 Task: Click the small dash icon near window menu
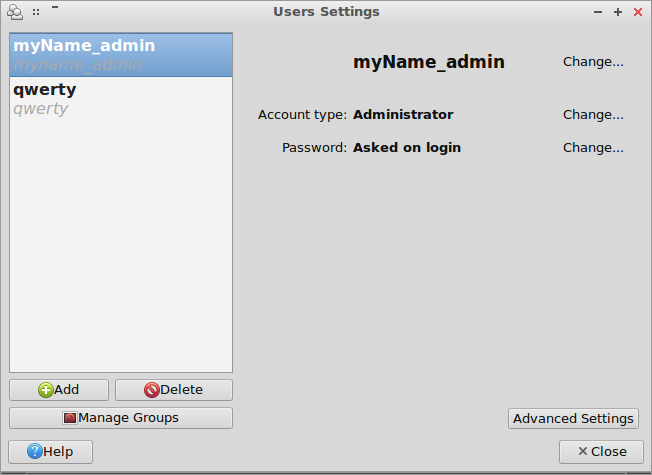tap(55, 7)
